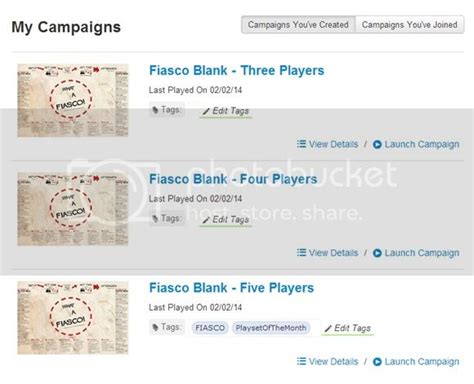The width and height of the screenshot is (474, 384).
Task: Open the Three Players campaign thumbnail
Action: point(73,100)
